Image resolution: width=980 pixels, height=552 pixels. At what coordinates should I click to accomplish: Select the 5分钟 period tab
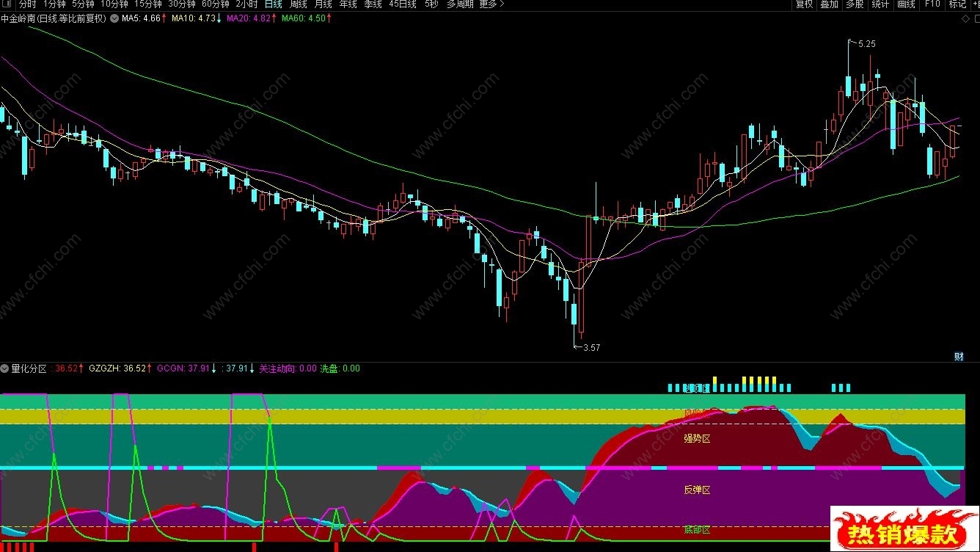pyautogui.click(x=83, y=4)
